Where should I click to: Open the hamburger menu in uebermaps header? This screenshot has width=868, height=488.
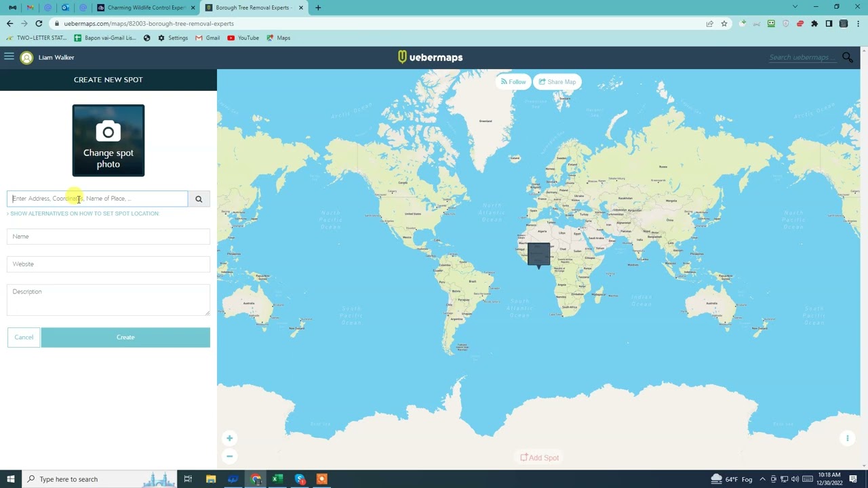[x=9, y=57]
